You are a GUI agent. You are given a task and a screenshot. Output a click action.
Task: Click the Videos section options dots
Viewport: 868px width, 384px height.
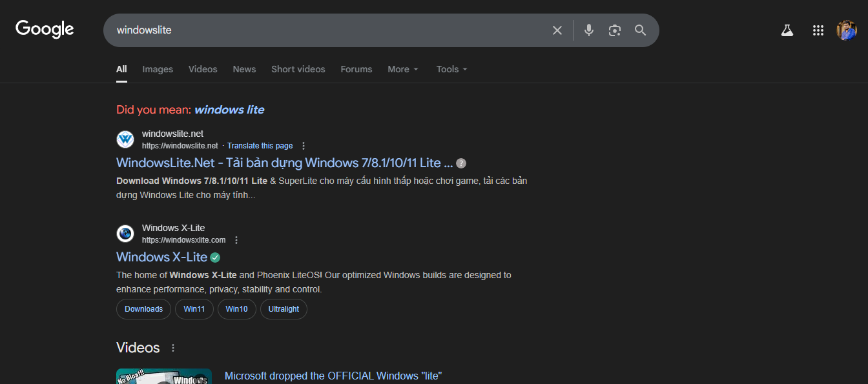[173, 348]
